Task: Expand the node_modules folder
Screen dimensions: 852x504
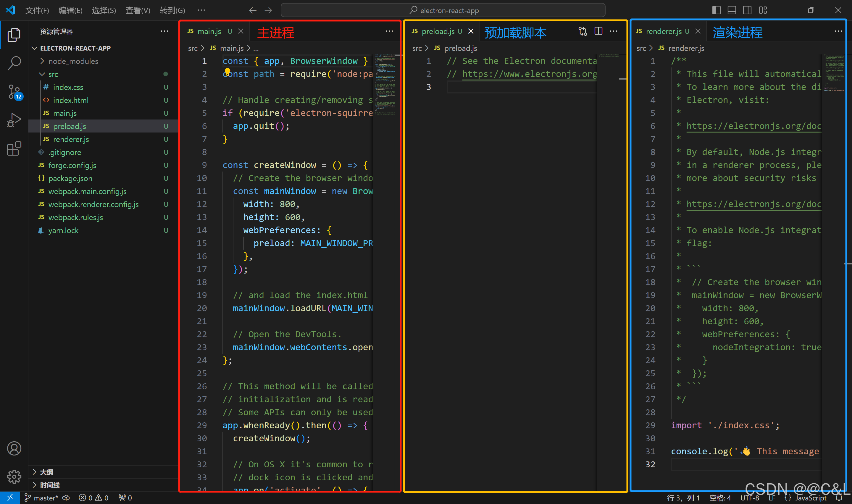Action: 73,61
